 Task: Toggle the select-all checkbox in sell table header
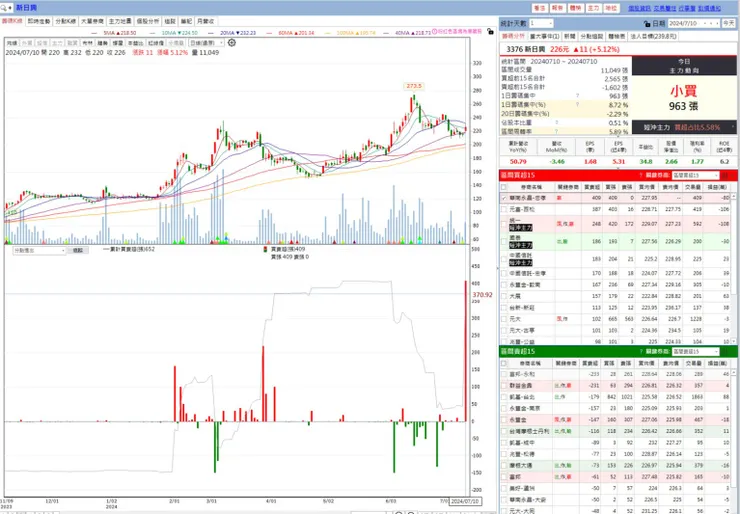click(504, 363)
